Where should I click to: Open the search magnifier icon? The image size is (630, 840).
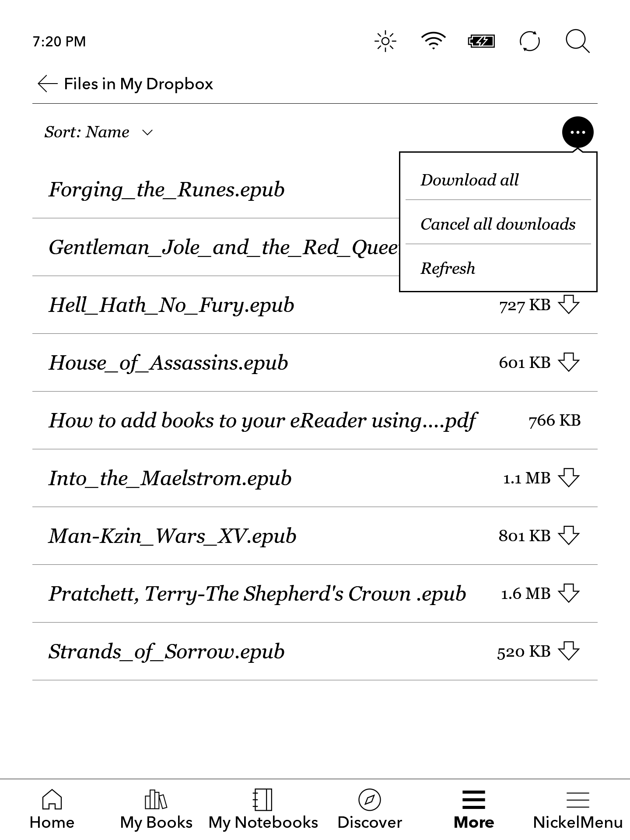[x=577, y=42]
